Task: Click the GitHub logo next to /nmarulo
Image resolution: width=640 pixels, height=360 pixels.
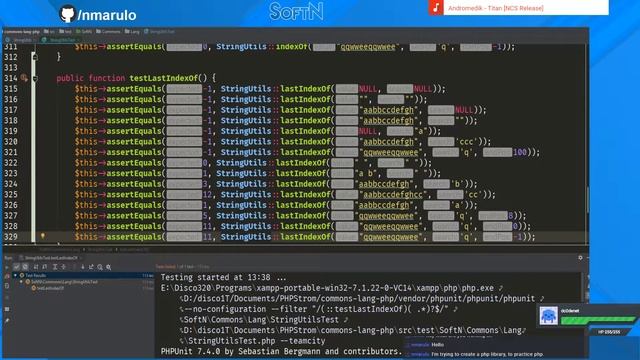Action: coord(67,14)
